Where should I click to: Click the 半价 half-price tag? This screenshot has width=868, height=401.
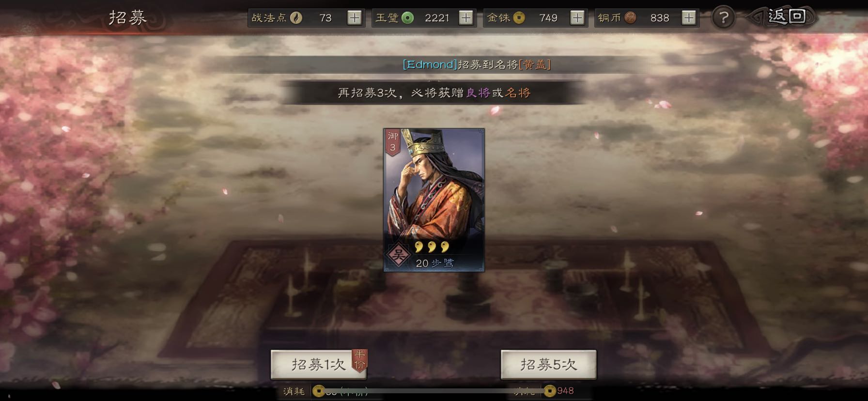tap(359, 360)
